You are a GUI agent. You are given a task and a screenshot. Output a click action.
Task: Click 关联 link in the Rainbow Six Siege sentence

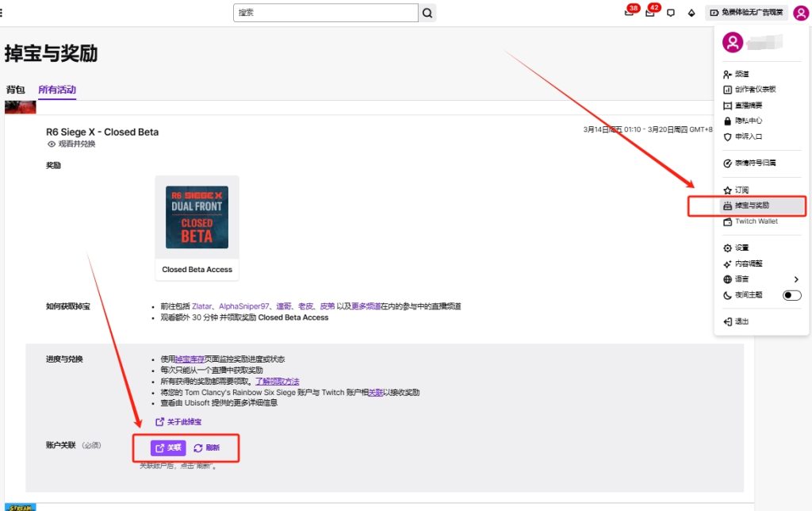pyautogui.click(x=375, y=392)
